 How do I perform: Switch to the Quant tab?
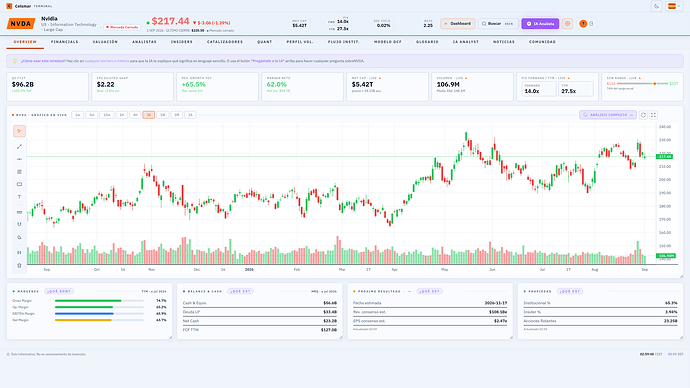264,42
